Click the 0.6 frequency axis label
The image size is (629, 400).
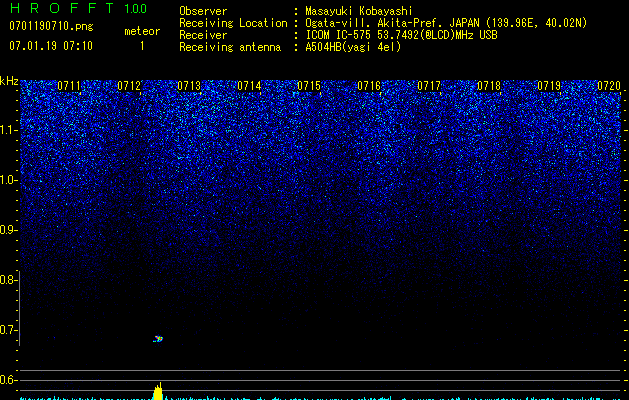(x=8, y=380)
